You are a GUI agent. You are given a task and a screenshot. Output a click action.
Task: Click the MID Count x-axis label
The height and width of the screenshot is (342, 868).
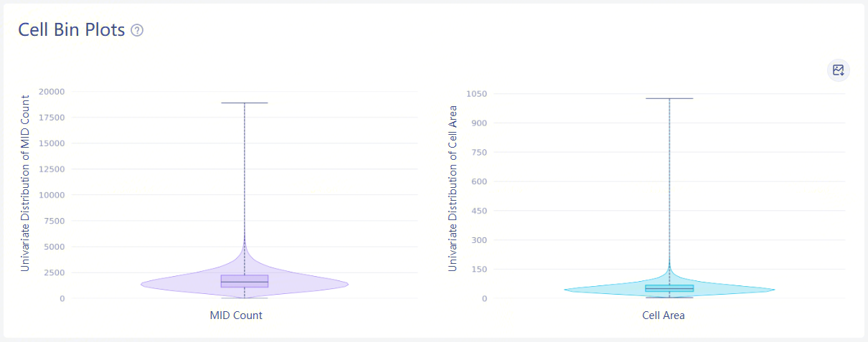[x=236, y=315]
